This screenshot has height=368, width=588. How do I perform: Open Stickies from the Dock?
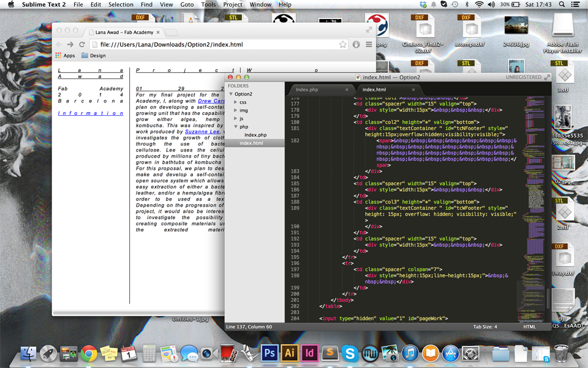pyautogui.click(x=108, y=353)
